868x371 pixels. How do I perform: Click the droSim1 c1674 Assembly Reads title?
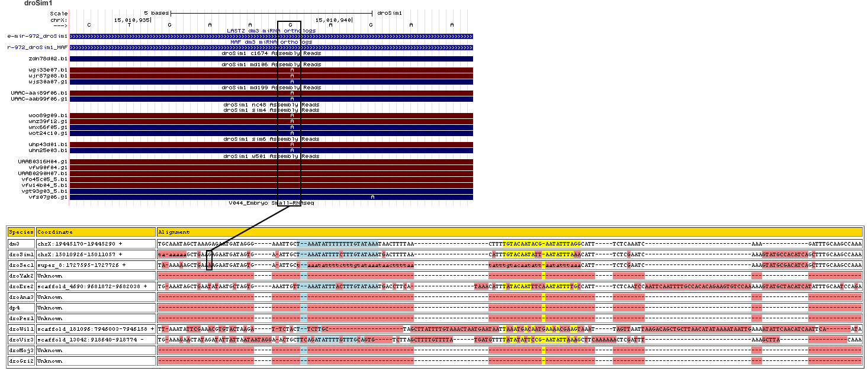[x=271, y=53]
